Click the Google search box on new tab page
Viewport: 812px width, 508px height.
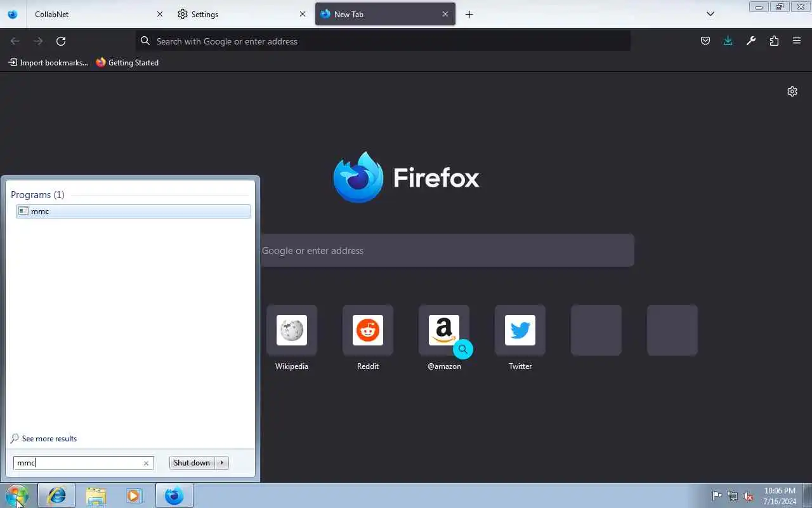click(x=447, y=251)
